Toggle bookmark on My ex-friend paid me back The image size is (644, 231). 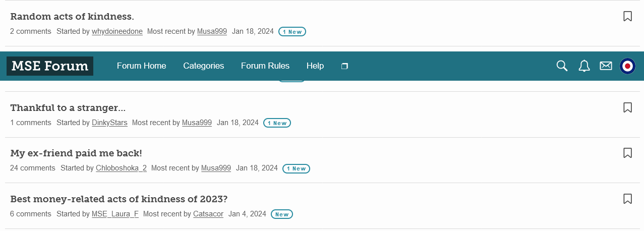click(627, 153)
